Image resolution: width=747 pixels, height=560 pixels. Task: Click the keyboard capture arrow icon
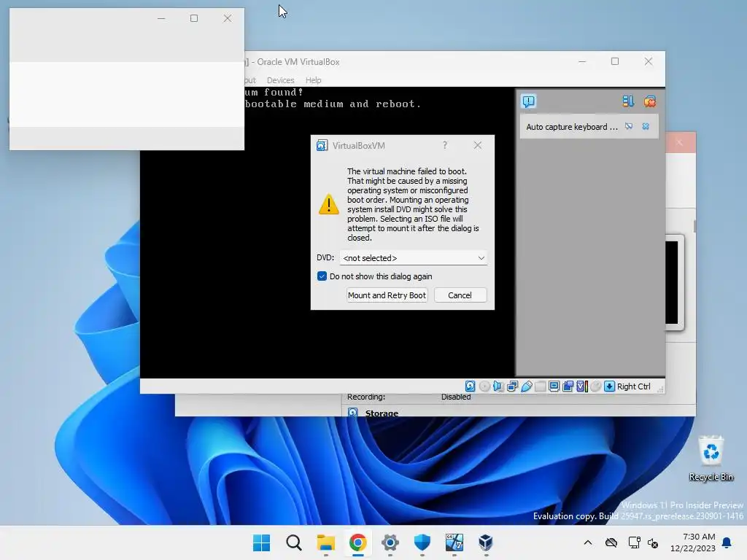coord(609,386)
